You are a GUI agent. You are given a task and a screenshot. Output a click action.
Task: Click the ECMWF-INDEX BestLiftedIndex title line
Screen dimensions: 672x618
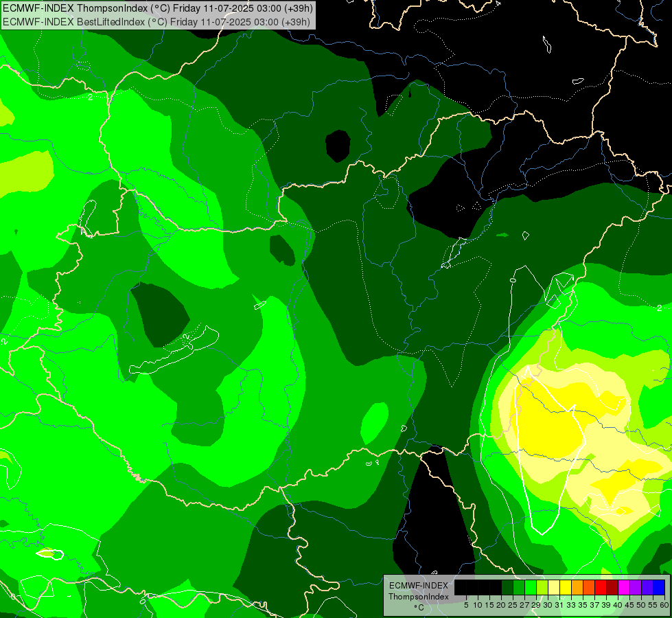click(x=157, y=22)
